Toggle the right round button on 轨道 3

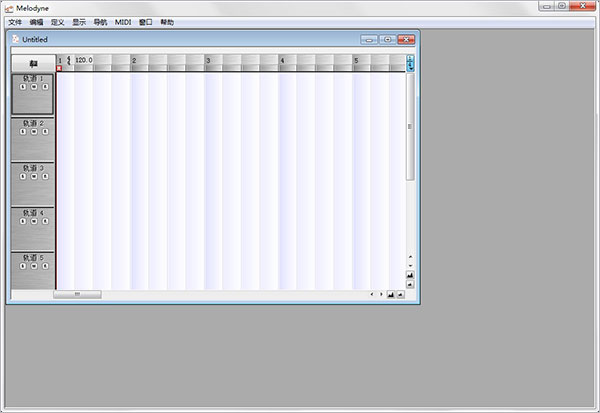tap(45, 176)
